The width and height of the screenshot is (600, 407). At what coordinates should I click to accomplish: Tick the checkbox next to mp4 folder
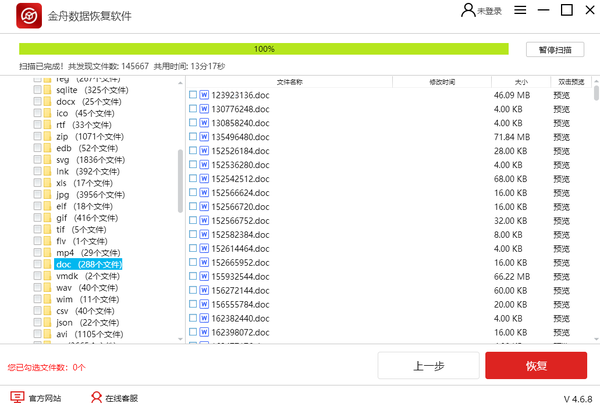tap(37, 253)
